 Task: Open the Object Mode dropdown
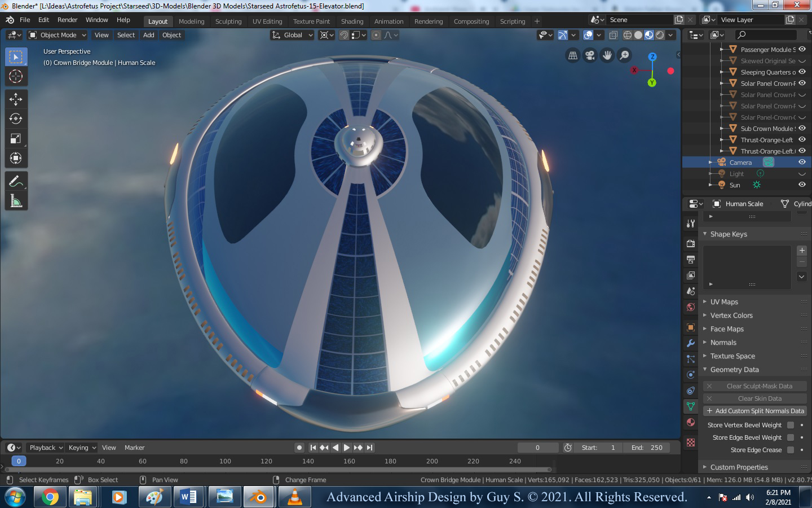58,35
